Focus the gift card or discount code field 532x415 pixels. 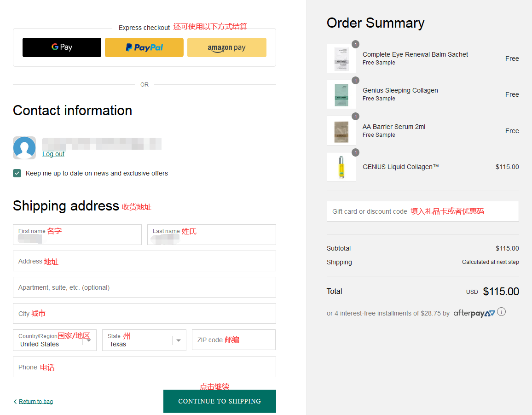click(422, 211)
